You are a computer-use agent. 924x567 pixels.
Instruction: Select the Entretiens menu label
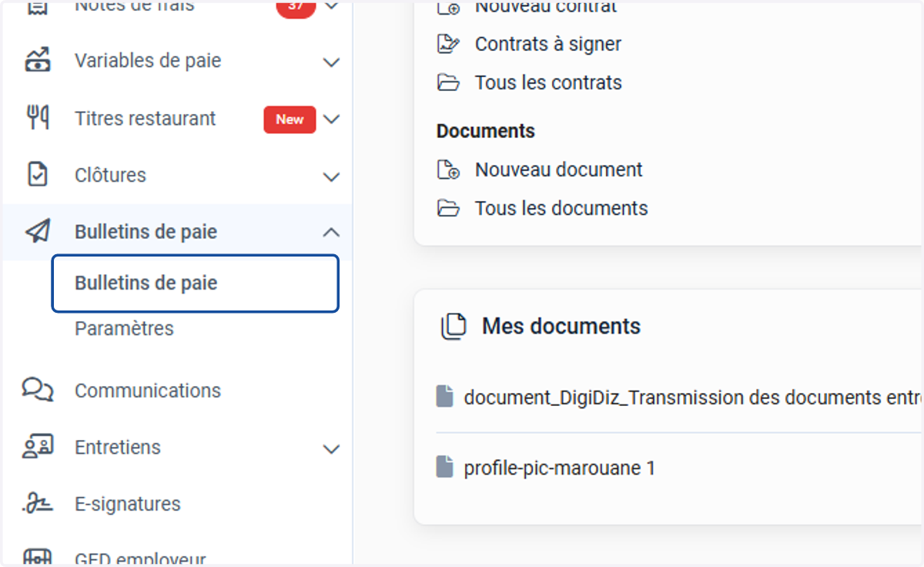(118, 448)
